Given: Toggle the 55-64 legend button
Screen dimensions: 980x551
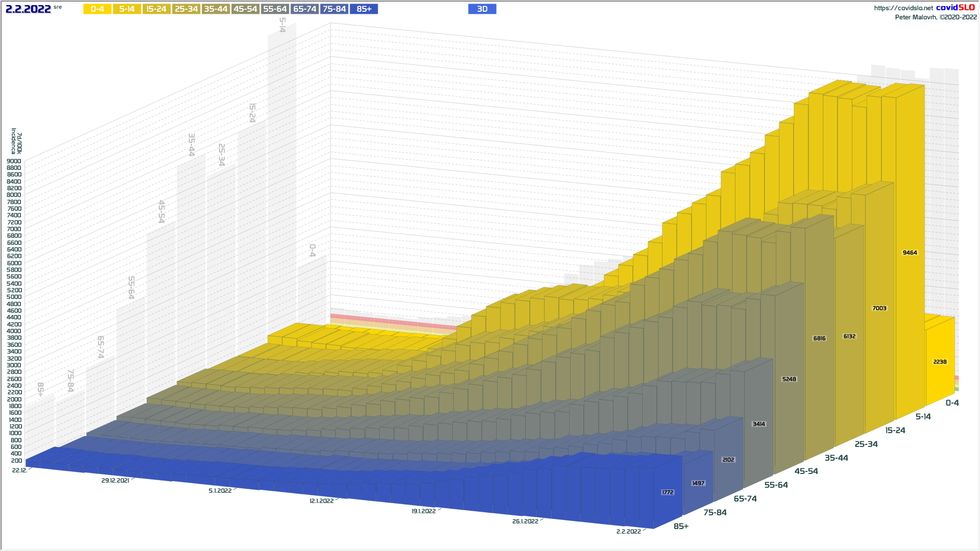Looking at the screenshot, I should [275, 9].
